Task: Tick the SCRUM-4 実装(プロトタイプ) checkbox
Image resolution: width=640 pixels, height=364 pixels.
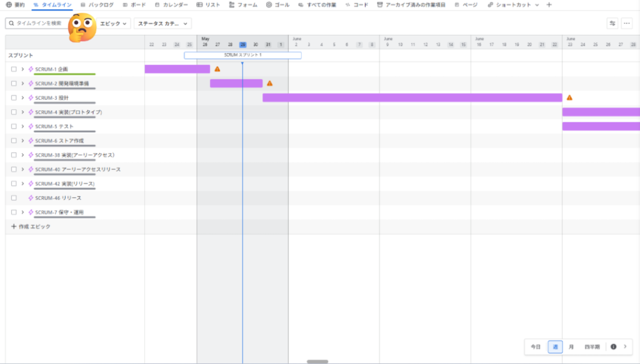Action: coord(14,112)
